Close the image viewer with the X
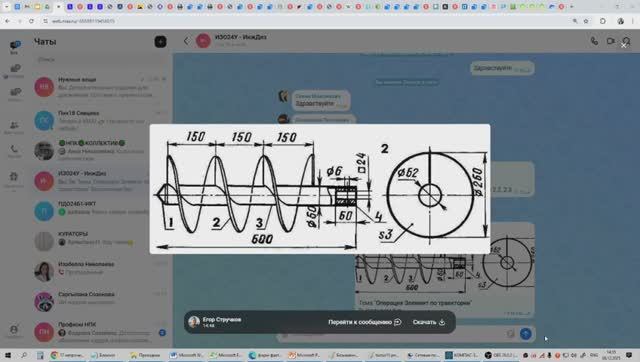The width and height of the screenshot is (640, 362). [x=624, y=45]
